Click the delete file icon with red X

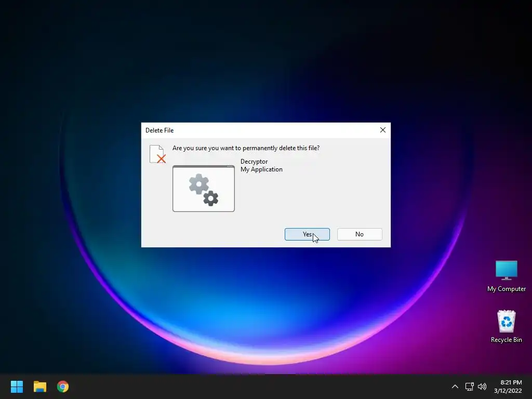(x=158, y=154)
